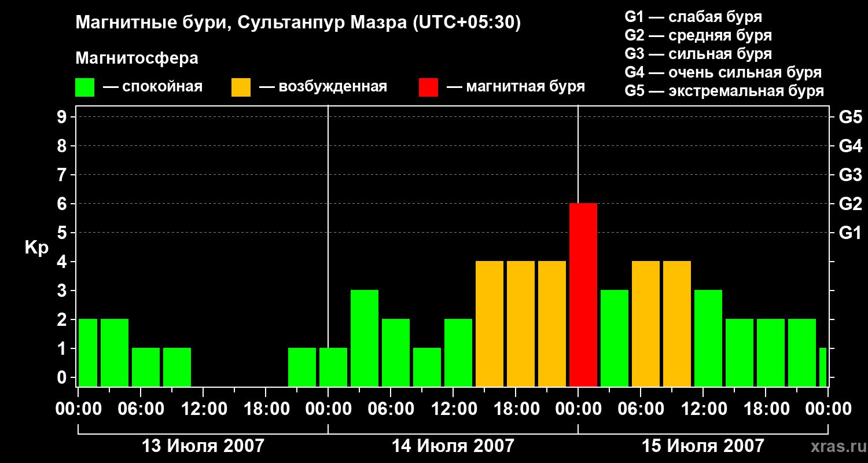Click the '13 Июля 2007' date label
868x463 pixels.
coord(203,446)
